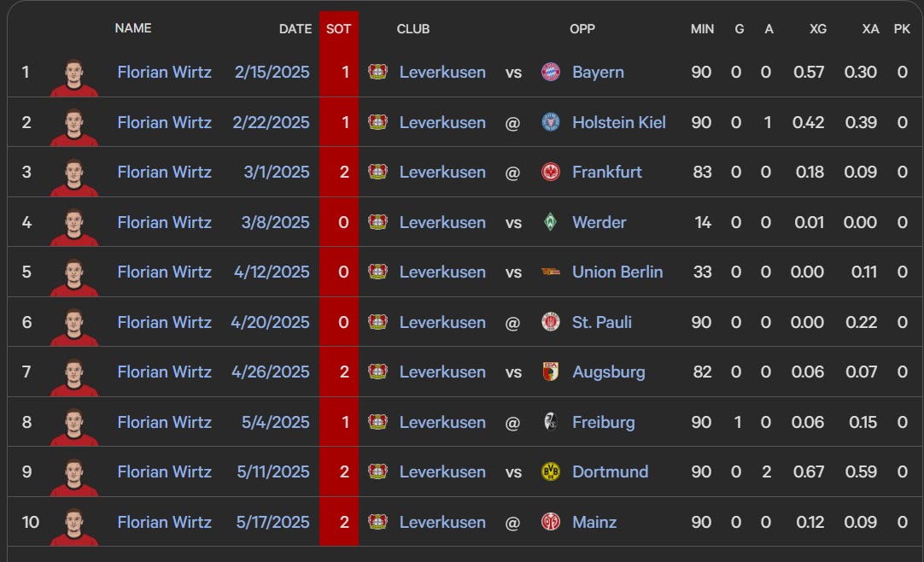
Task: Click the Frankfurt eagle crest icon
Action: click(x=551, y=172)
